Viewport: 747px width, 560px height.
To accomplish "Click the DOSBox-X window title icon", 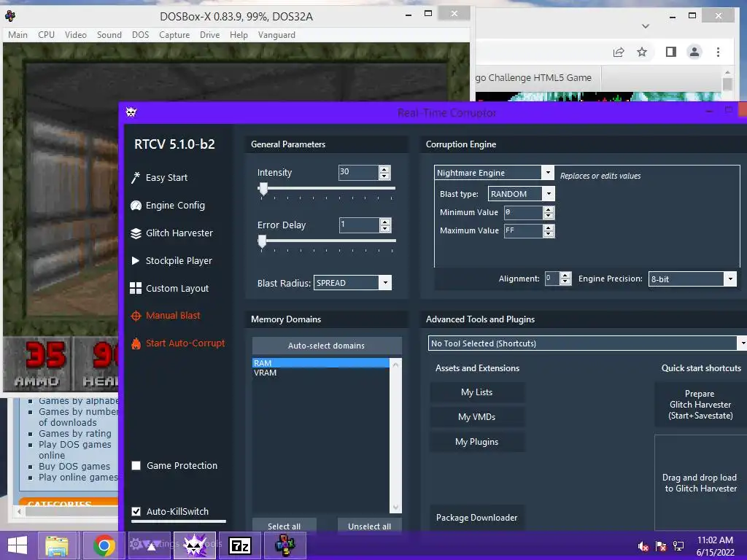I will (10, 16).
